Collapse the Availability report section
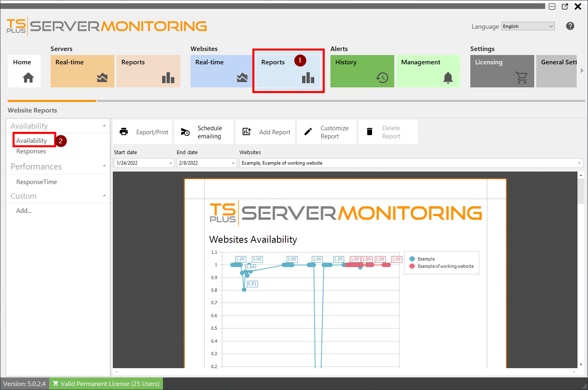Image resolution: width=588 pixels, height=390 pixels. (104, 125)
